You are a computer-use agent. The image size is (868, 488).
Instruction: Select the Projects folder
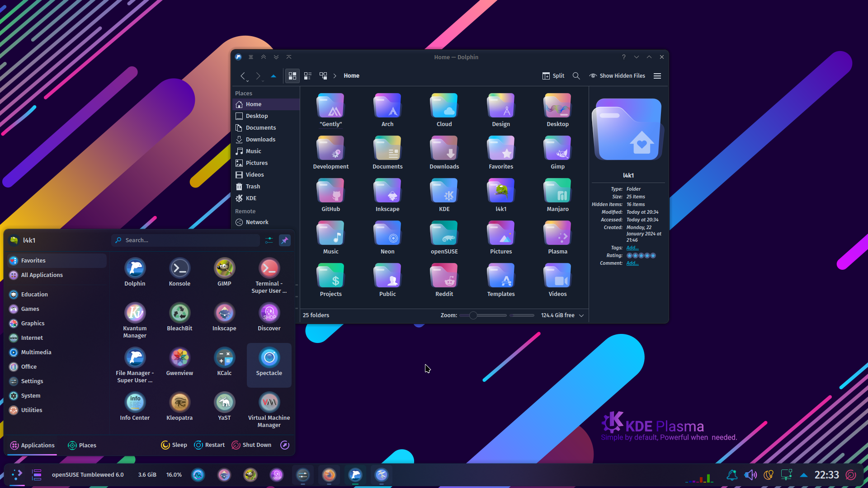[330, 280]
